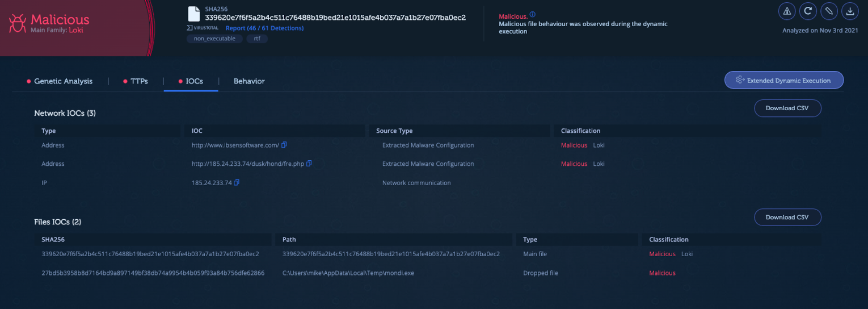Click the Network IOCs (3) heading
This screenshot has height=309, width=868.
click(x=65, y=113)
